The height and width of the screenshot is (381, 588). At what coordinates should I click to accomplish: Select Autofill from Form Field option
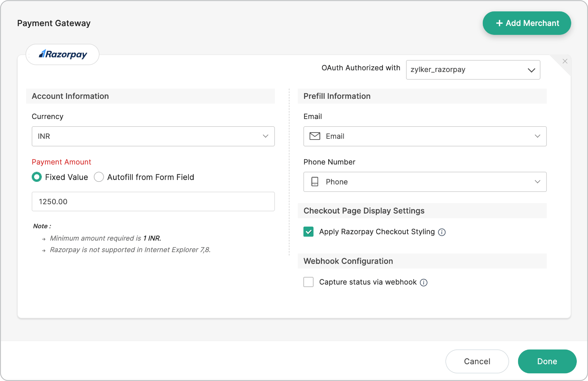[x=99, y=177]
